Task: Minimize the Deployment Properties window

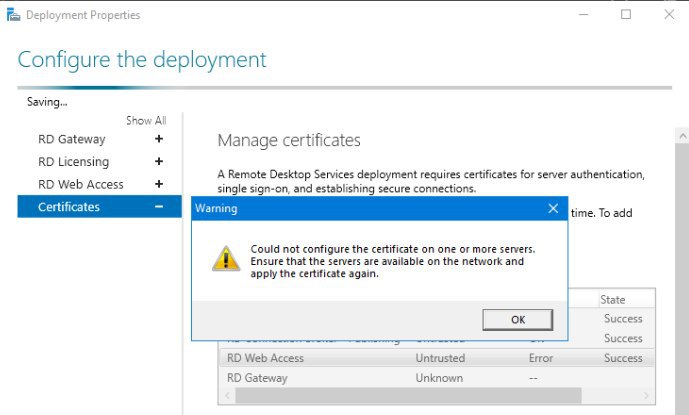Action: tap(583, 15)
